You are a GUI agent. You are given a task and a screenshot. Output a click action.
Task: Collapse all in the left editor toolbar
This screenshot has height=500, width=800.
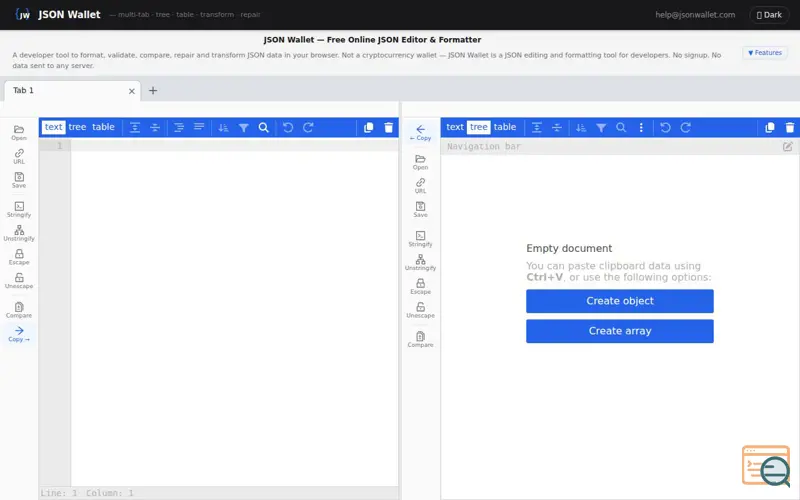point(155,128)
